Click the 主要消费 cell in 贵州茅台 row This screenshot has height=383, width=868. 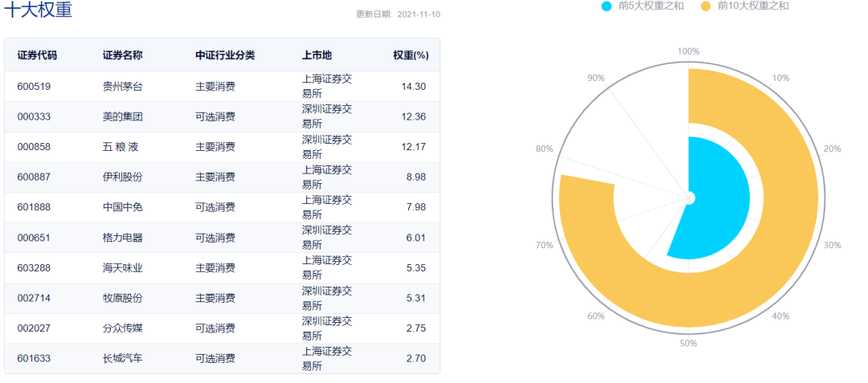215,86
